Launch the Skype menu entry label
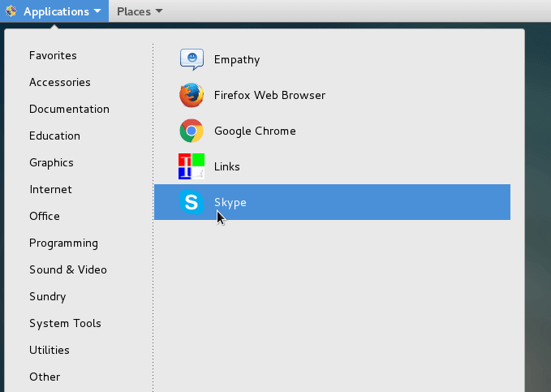Image resolution: width=551 pixels, height=392 pixels. (x=230, y=202)
